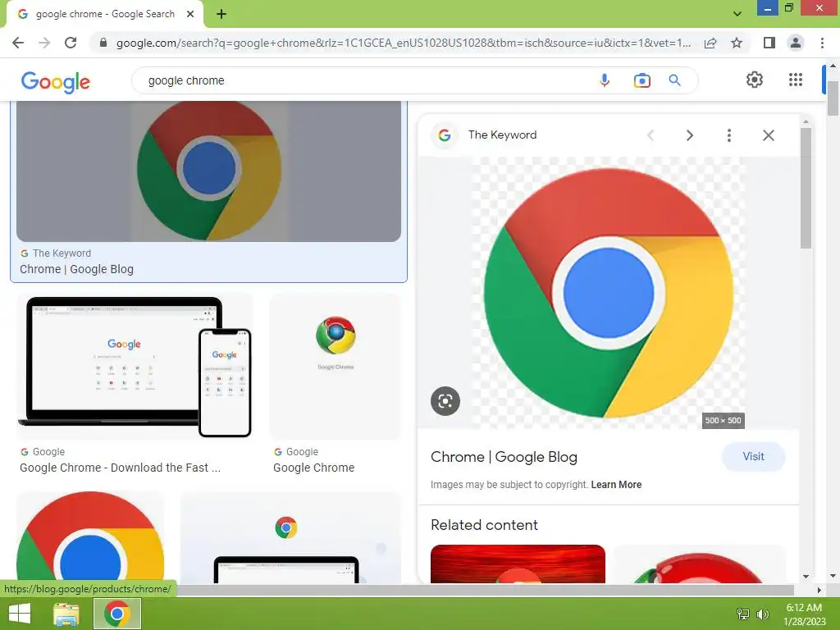Screen dimensions: 840x630
Task: Open Google Lens on preview image
Action: click(445, 400)
